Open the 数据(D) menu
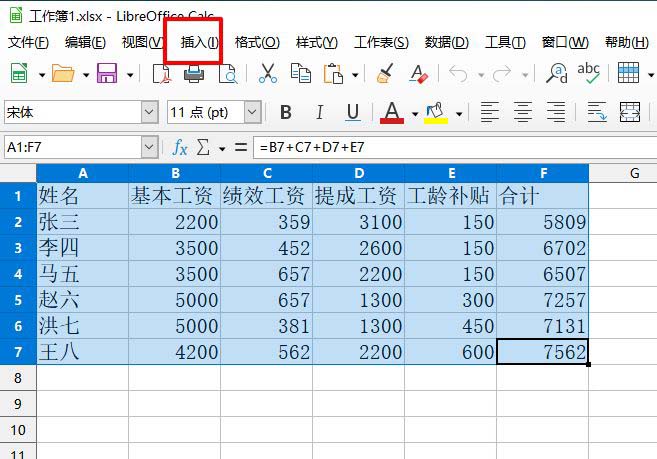Image resolution: width=657 pixels, height=459 pixels. pyautogui.click(x=446, y=42)
